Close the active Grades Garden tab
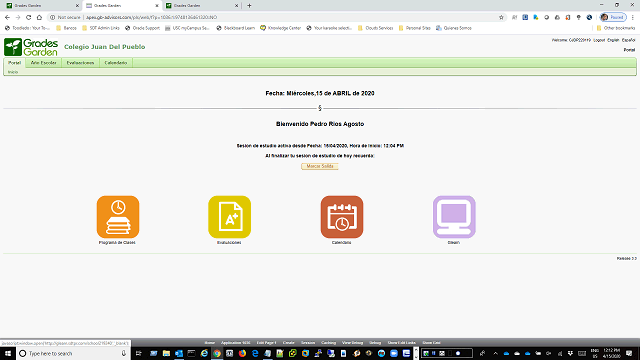640x360 pixels. pos(157,6)
